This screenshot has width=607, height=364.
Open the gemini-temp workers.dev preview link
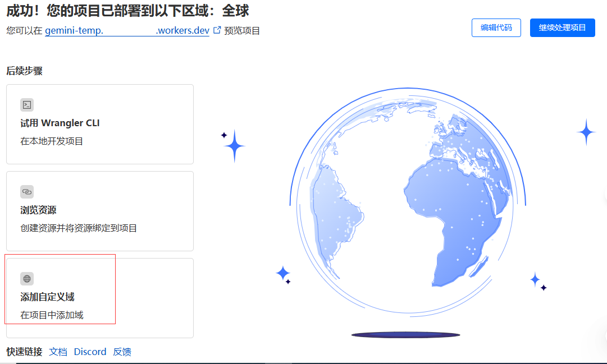(127, 30)
